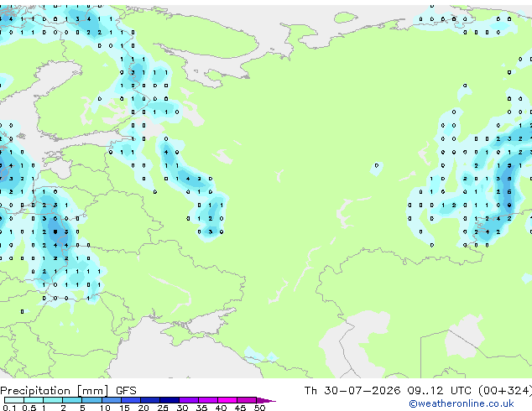Click the 0.5–1 mm legend color swatch
Image resolution: width=532 pixels, height=411 pixels.
point(34,400)
